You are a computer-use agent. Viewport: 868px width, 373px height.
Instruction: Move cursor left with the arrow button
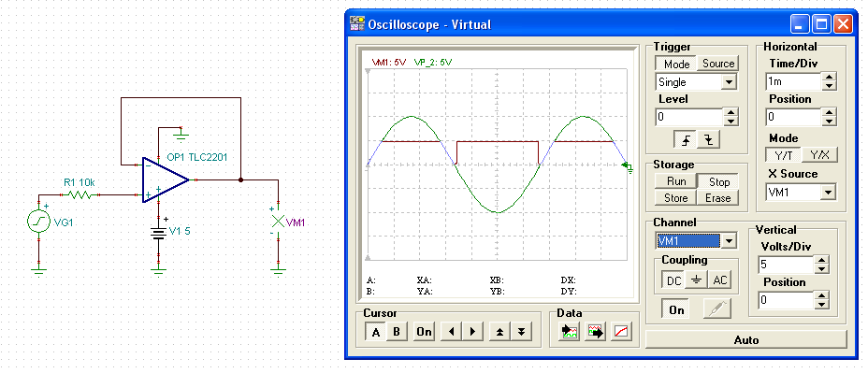(452, 332)
